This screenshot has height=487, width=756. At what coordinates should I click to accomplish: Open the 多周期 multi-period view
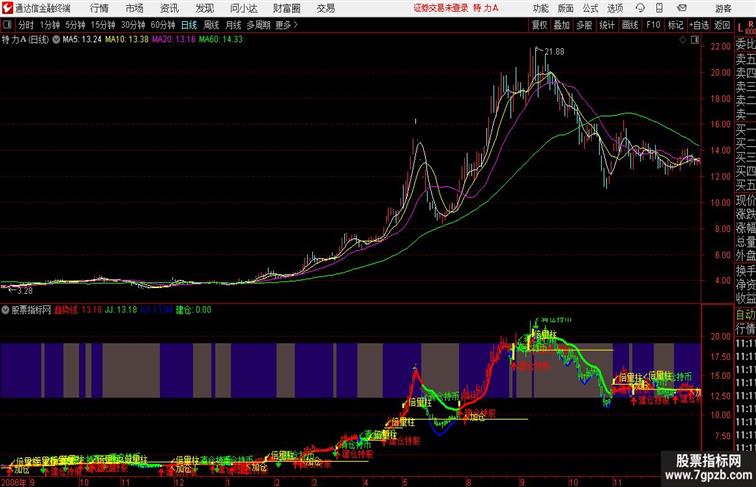pos(258,25)
